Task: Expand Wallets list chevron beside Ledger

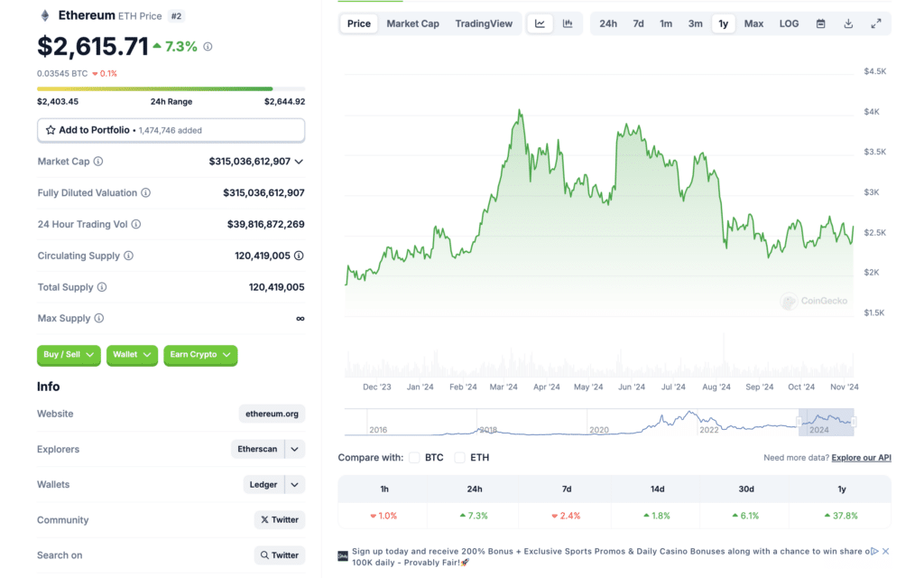Action: click(x=295, y=485)
